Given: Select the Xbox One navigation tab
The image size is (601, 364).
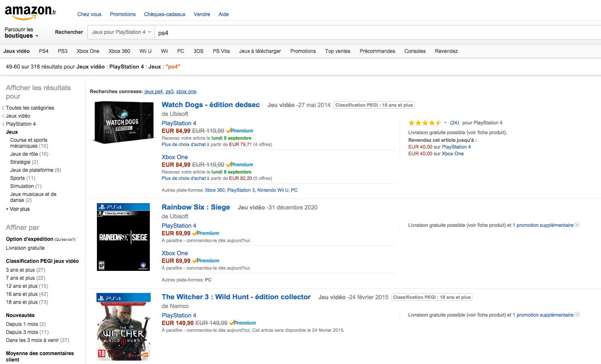Looking at the screenshot, I should [x=88, y=51].
